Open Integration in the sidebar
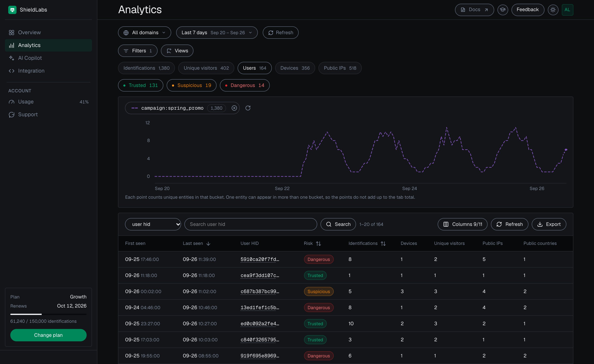Viewport: 594px width, 364px height. (x=48, y=71)
